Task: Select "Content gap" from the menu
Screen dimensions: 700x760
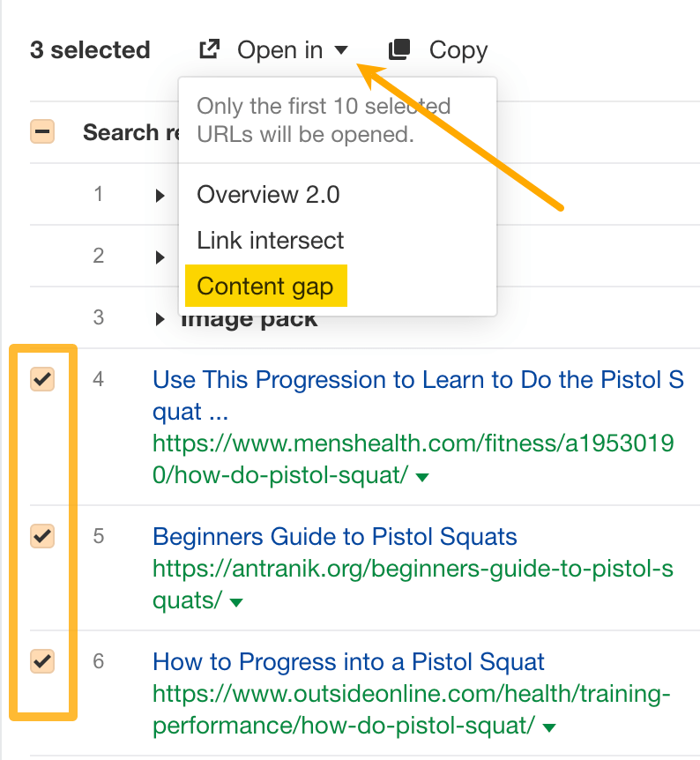Action: pyautogui.click(x=265, y=286)
